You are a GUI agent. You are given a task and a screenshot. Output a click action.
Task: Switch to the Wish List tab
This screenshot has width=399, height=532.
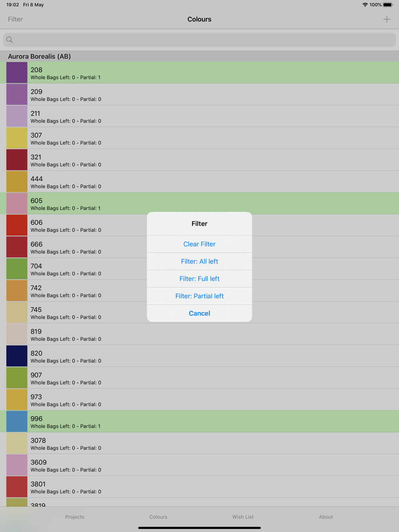click(243, 517)
